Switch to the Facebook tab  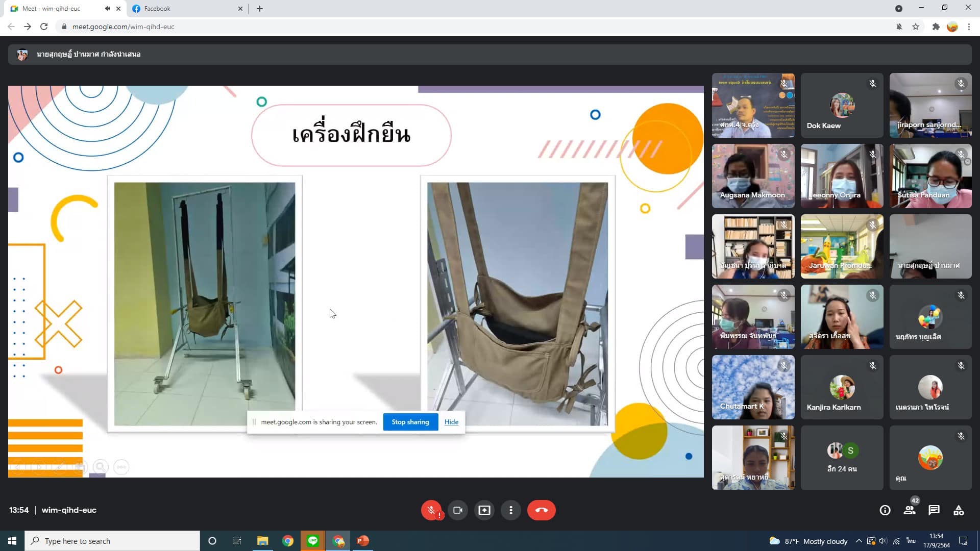[187, 9]
